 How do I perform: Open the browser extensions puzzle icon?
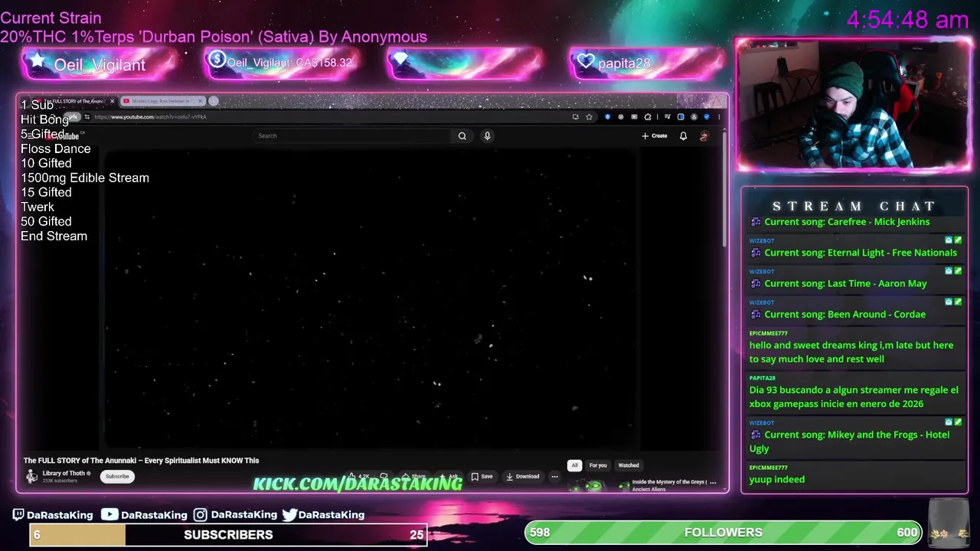pos(648,117)
